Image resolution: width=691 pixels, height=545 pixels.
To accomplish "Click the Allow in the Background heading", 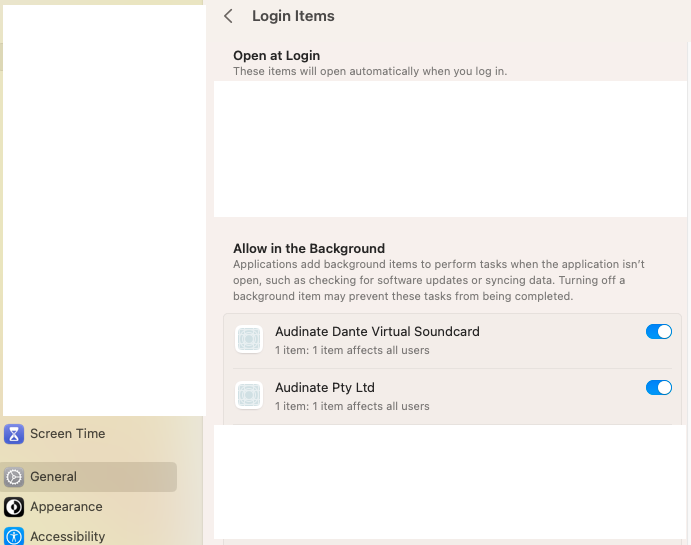I will (x=308, y=249).
